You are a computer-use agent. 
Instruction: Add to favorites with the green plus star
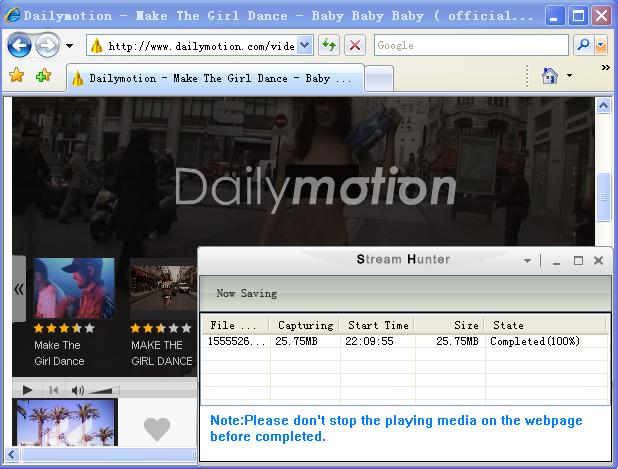(x=43, y=75)
